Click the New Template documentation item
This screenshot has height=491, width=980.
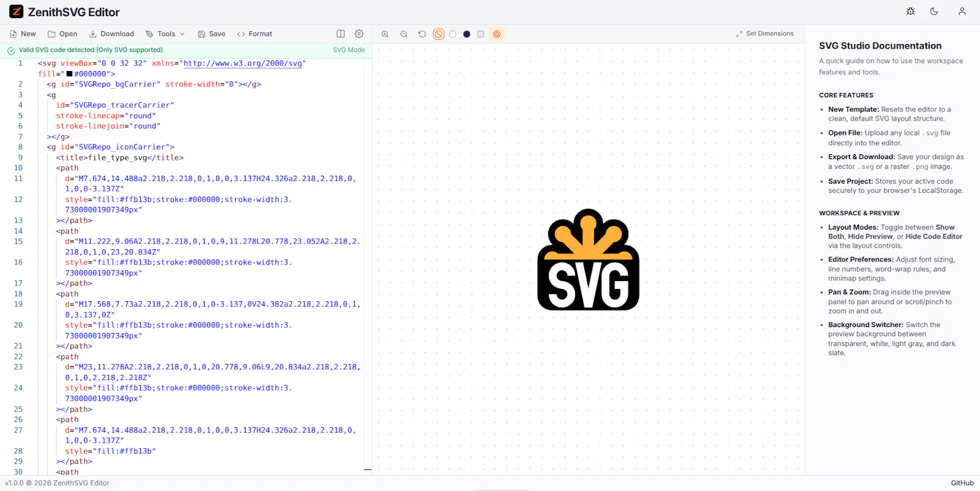click(x=889, y=114)
